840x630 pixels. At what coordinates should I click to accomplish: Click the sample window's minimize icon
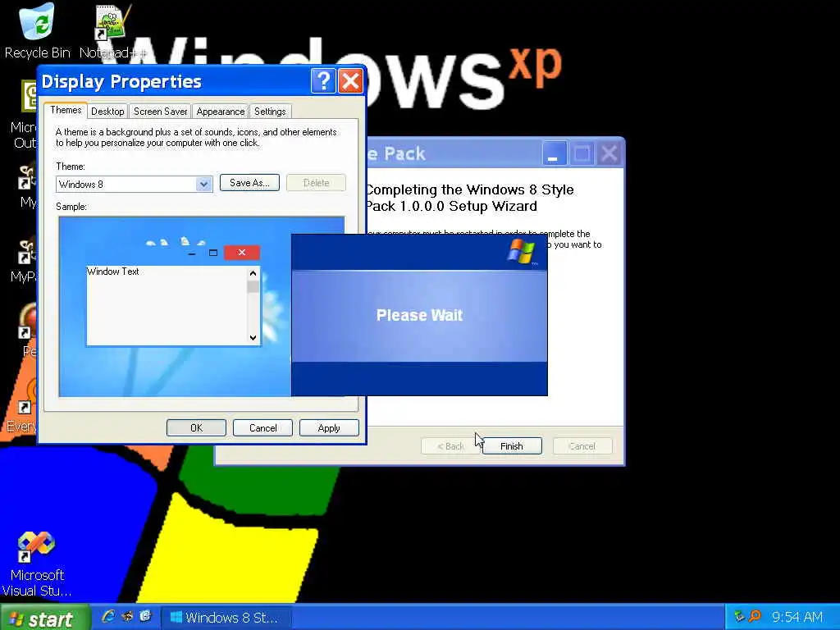(192, 253)
